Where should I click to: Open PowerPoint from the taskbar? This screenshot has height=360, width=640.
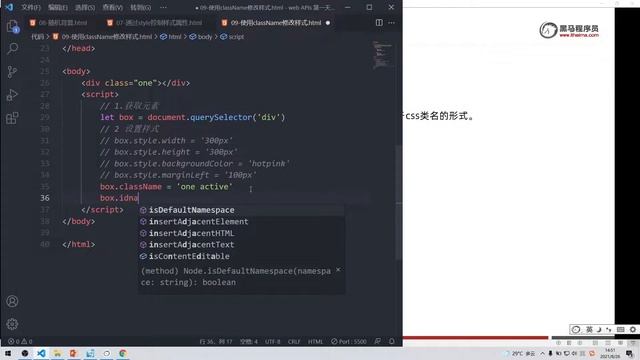73,353
